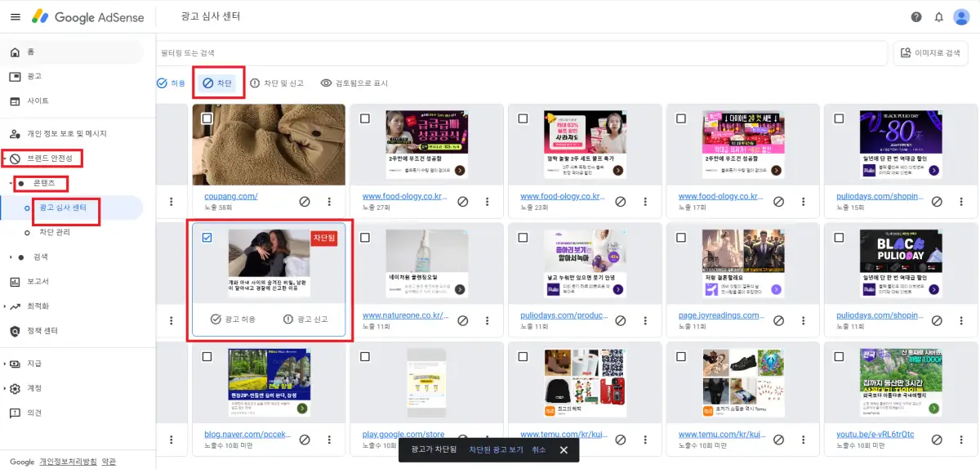Click 차단 in the action bar

pos(218,83)
